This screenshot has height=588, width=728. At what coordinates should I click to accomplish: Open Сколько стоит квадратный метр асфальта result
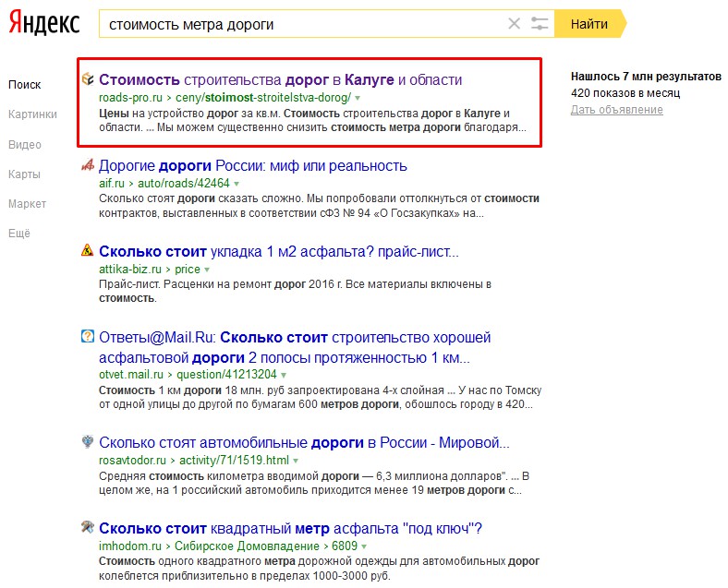(x=291, y=528)
